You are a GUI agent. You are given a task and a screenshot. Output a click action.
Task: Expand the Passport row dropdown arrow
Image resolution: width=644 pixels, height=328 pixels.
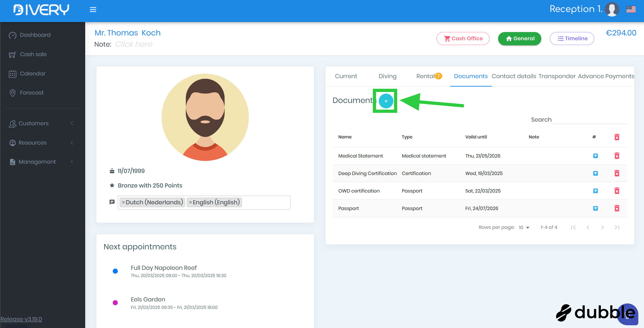(595, 208)
